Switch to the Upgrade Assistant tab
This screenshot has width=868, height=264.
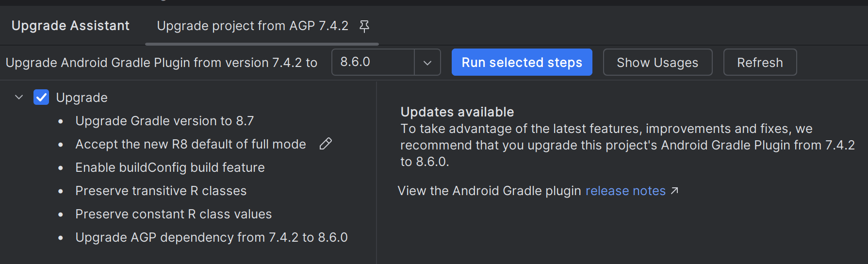tap(70, 26)
